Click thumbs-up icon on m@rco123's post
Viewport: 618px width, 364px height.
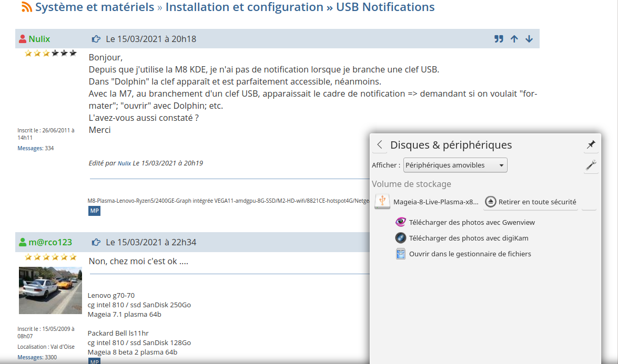[x=96, y=243]
